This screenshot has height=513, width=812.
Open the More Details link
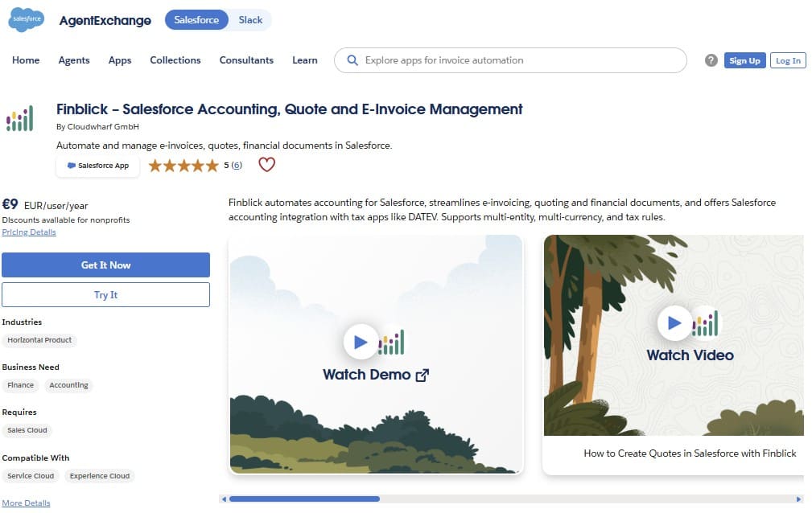point(26,503)
